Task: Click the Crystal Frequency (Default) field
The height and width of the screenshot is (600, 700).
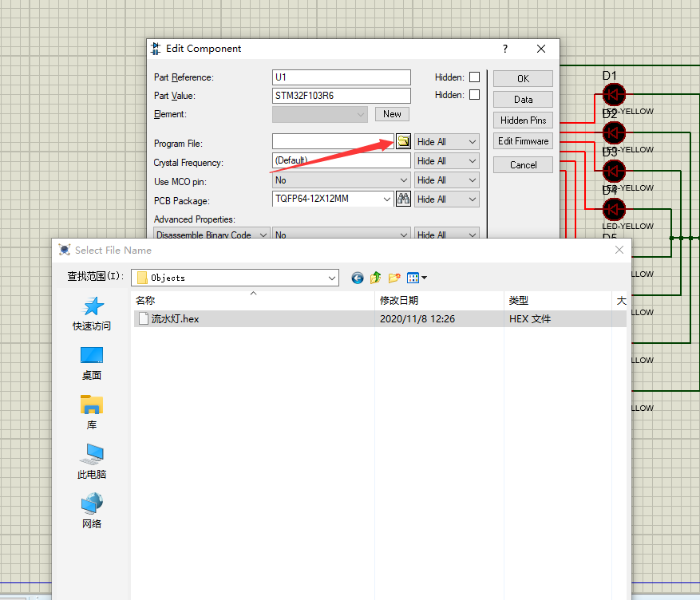Action: 341,160
